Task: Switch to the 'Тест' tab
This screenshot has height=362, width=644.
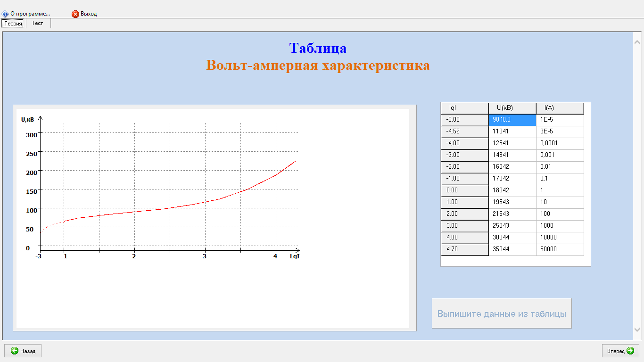Action: [38, 23]
